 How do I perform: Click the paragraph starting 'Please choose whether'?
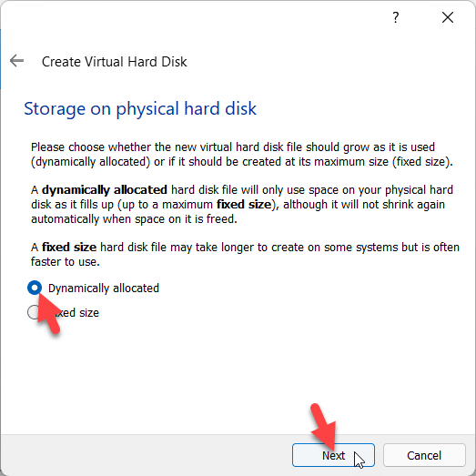point(242,154)
